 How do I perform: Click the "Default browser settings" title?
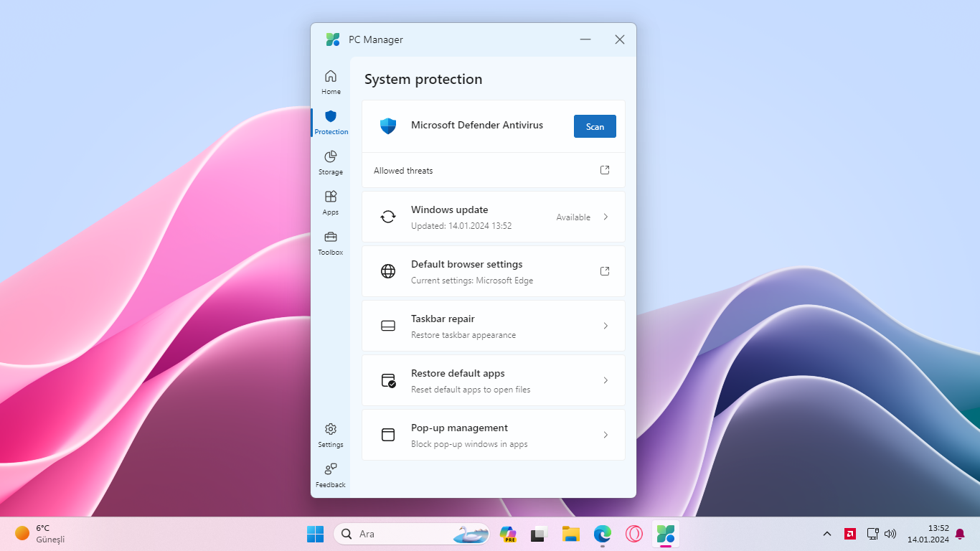pyautogui.click(x=467, y=264)
